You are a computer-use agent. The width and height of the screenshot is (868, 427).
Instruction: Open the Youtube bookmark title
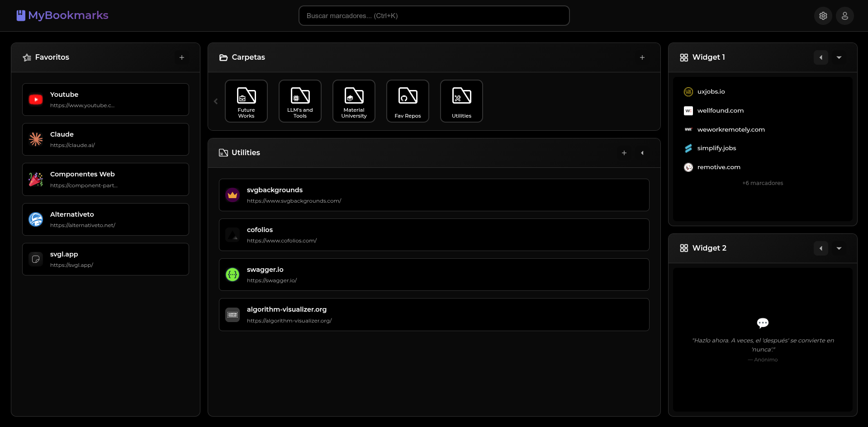point(64,95)
